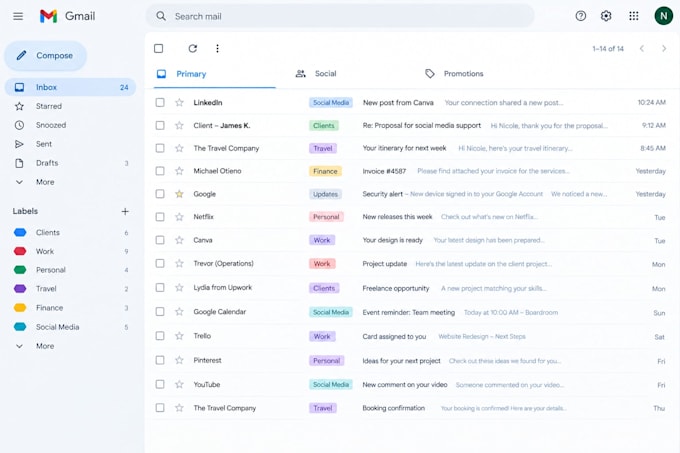
Task: Open the account avatar N
Action: click(x=663, y=16)
